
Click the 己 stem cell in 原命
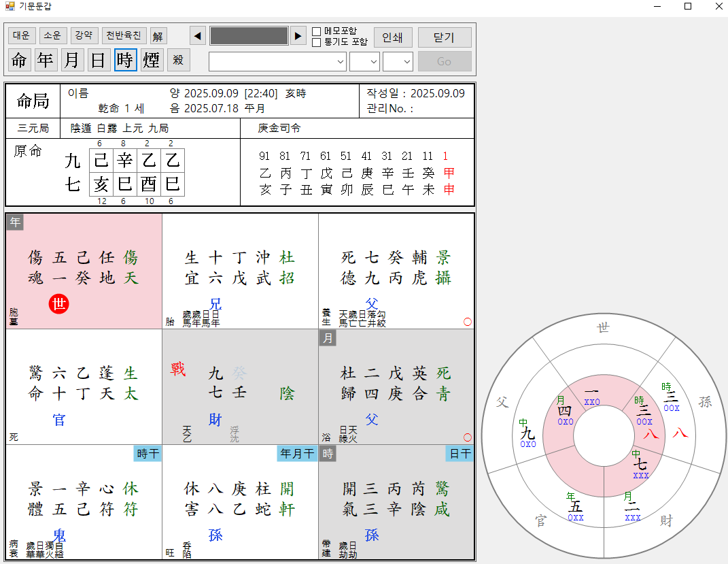tap(101, 161)
